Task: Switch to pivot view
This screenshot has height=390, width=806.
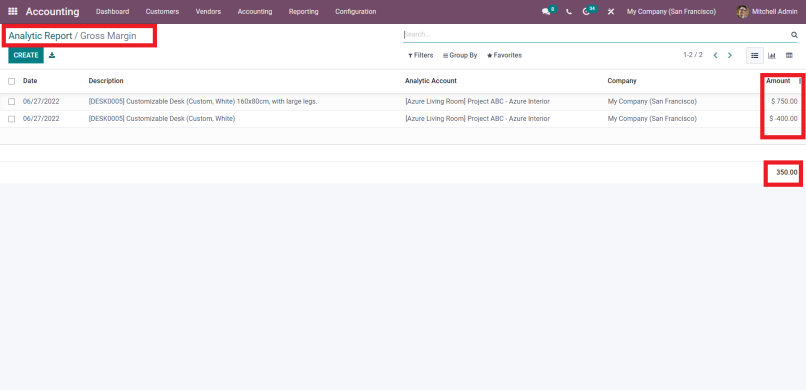Action: click(789, 55)
